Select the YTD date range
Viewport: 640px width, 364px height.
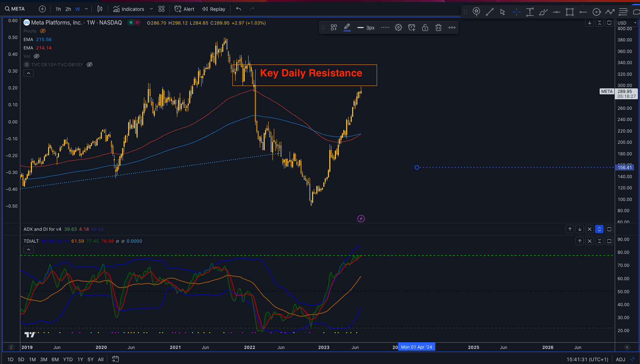pyautogui.click(x=68, y=359)
